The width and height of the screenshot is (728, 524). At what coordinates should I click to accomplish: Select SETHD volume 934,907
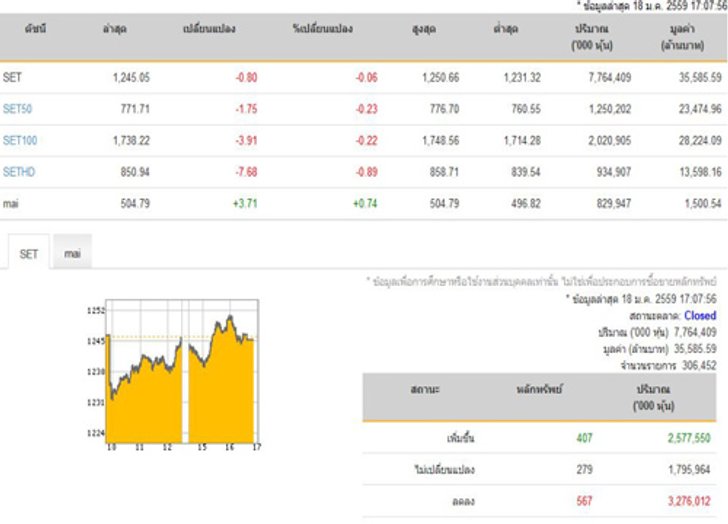pos(613,172)
